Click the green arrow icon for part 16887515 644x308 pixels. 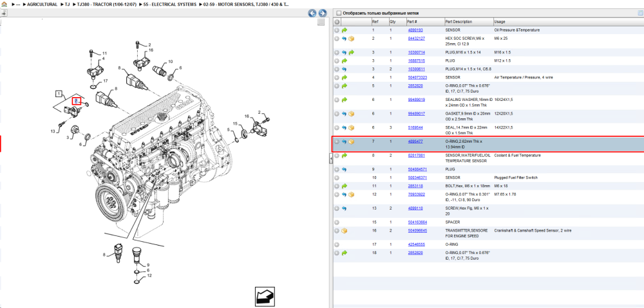[345, 60]
